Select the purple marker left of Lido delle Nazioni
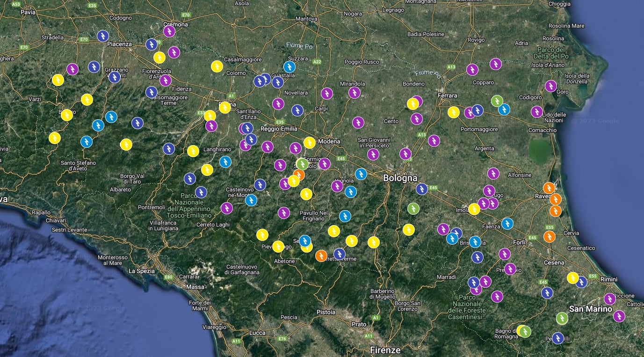 point(537,112)
